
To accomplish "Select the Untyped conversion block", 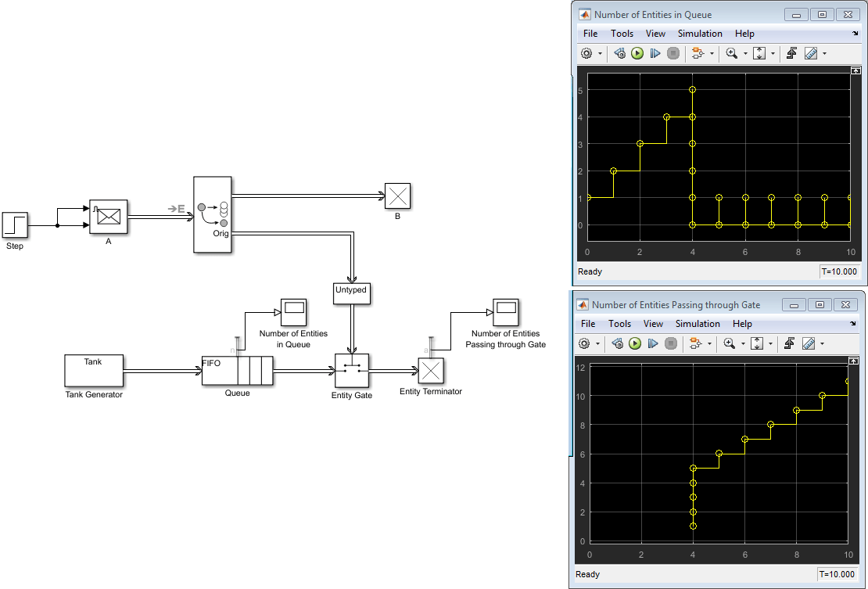I will [x=352, y=293].
